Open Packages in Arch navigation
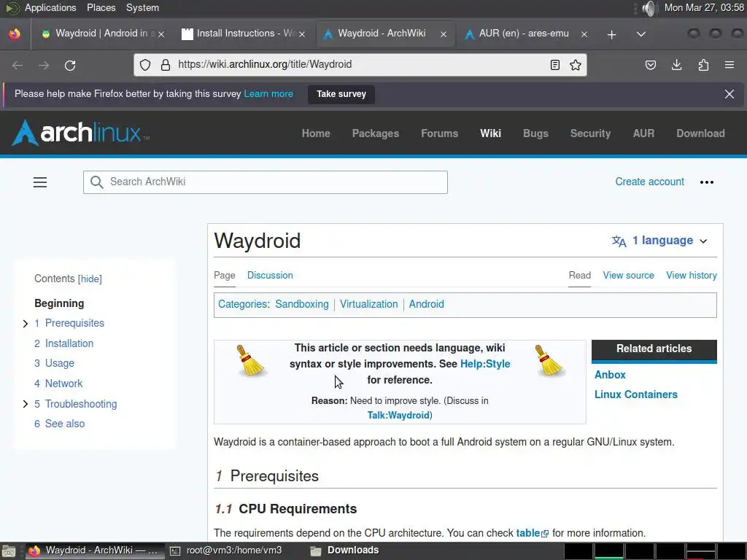 376,133
